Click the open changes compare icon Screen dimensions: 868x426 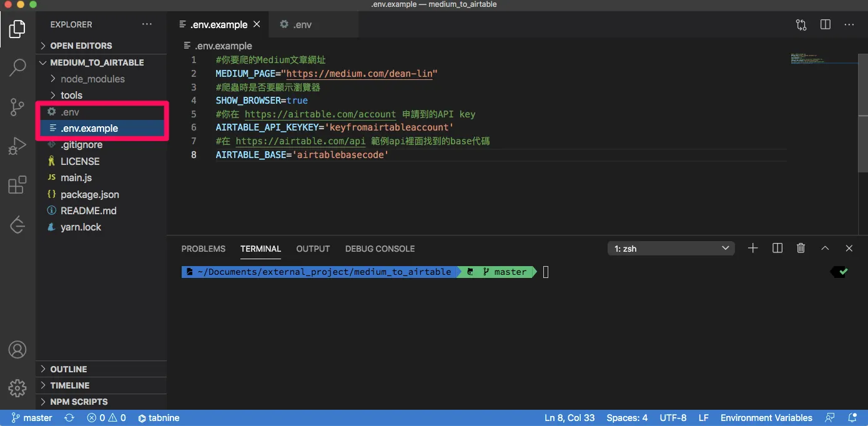click(801, 25)
